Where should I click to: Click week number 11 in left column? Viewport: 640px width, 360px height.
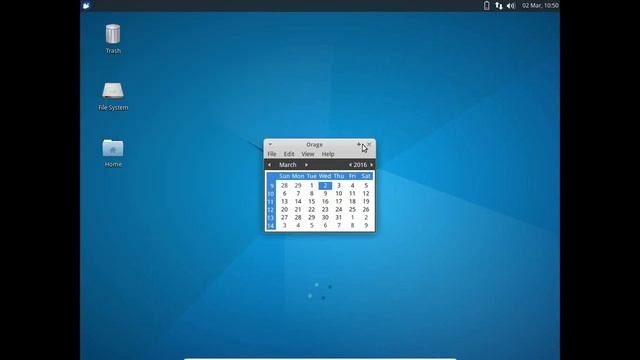[x=271, y=202]
